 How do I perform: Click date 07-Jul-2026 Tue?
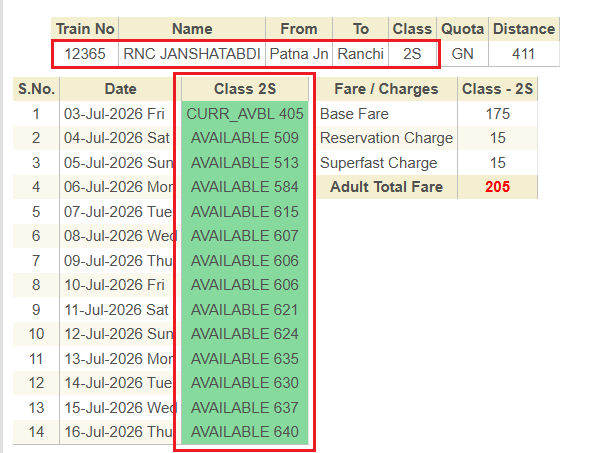click(x=118, y=211)
